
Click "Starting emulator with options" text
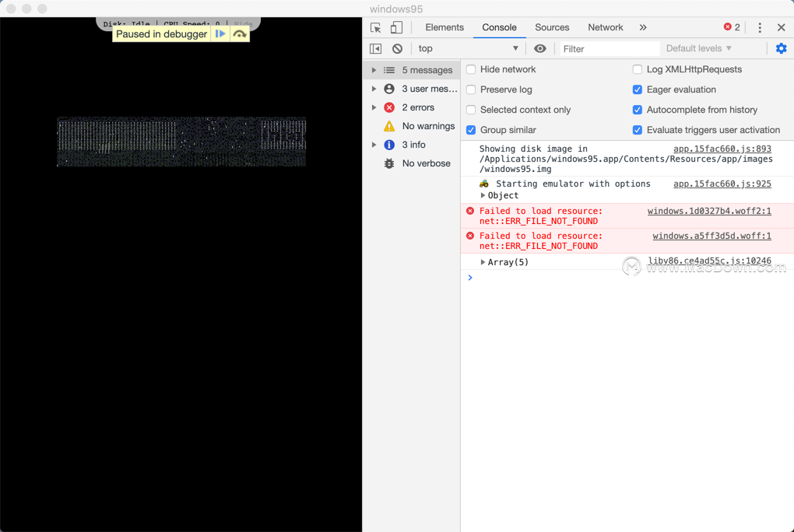573,184
